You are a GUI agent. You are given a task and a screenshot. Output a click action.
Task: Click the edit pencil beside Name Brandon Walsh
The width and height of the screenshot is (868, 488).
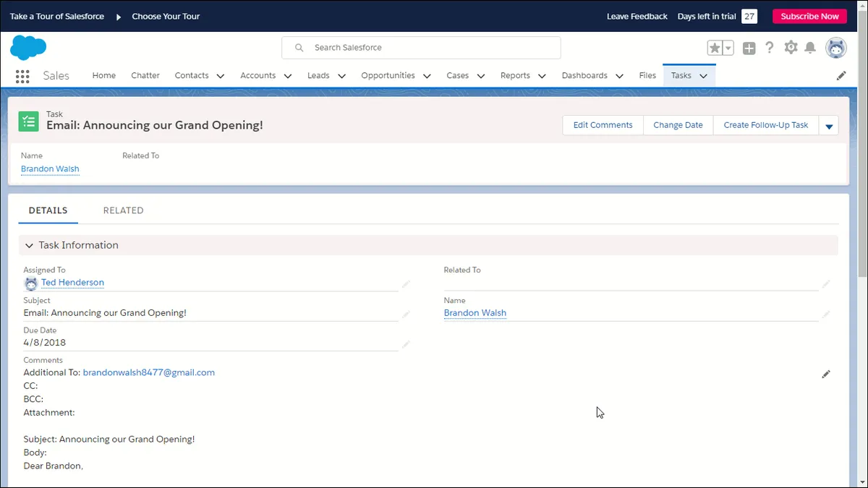point(826,314)
